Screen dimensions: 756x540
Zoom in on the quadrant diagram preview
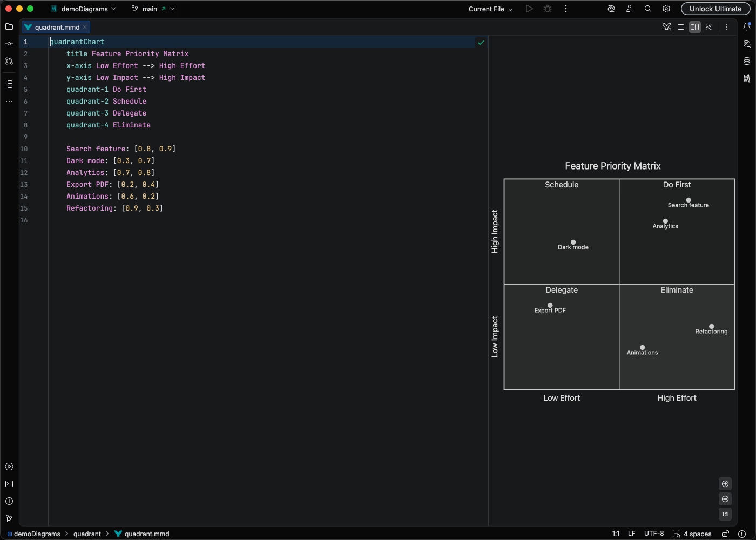tap(725, 484)
